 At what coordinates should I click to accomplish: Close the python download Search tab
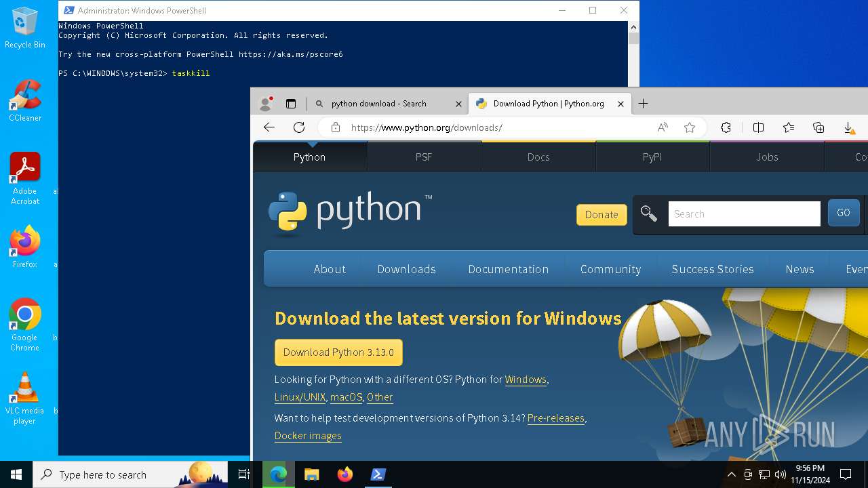[458, 104]
